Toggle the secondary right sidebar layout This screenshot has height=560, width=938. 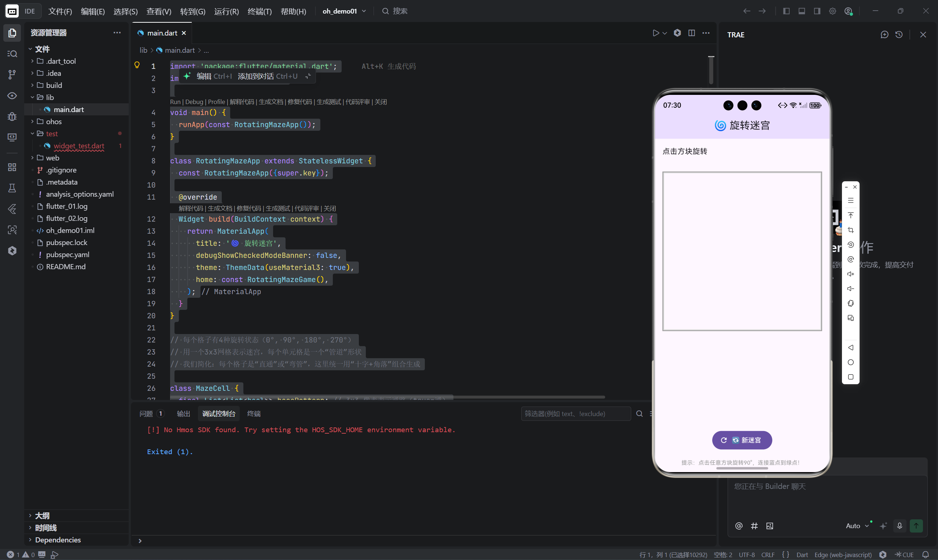pyautogui.click(x=817, y=11)
